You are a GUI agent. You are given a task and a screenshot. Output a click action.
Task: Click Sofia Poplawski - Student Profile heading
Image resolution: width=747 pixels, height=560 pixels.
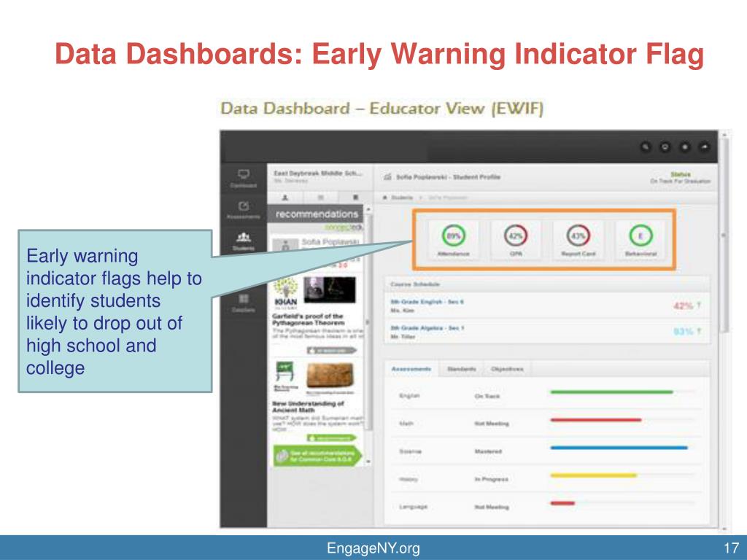(x=449, y=177)
